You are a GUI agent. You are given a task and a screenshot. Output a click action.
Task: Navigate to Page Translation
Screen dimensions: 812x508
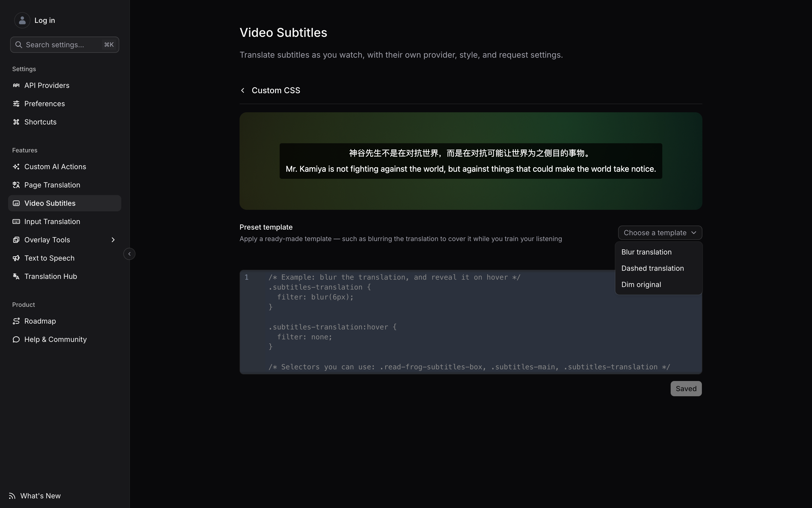click(x=65, y=185)
